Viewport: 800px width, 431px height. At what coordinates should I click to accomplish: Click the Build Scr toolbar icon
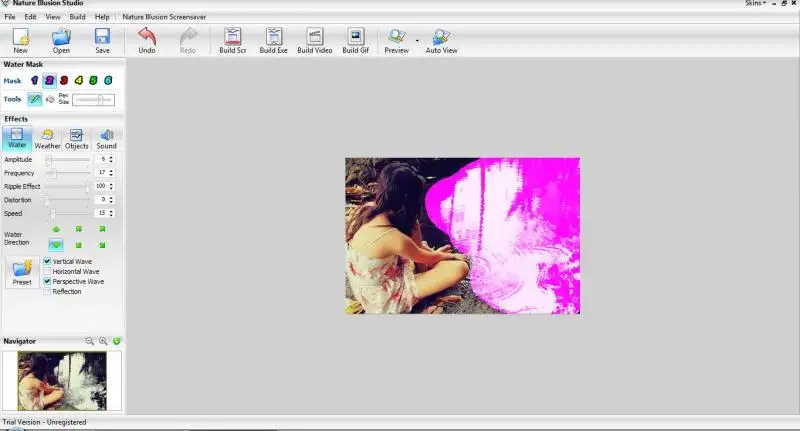coord(233,40)
